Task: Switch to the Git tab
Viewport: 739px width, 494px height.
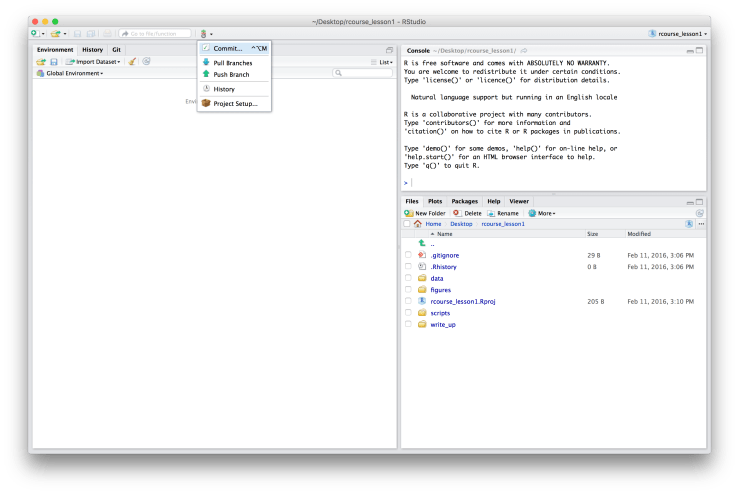Action: 116,49
